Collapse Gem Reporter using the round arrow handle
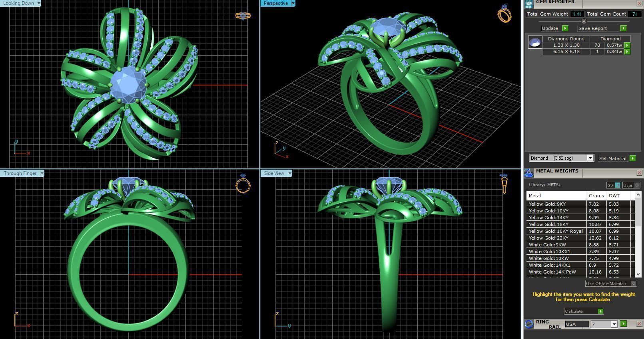Image resolution: width=644 pixels, height=339 pixels. pos(584,21)
